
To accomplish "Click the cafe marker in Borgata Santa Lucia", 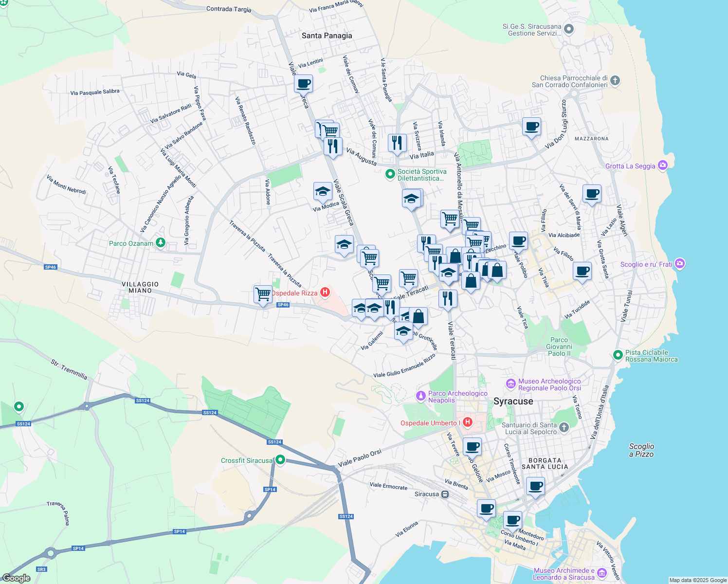I will pos(535,486).
